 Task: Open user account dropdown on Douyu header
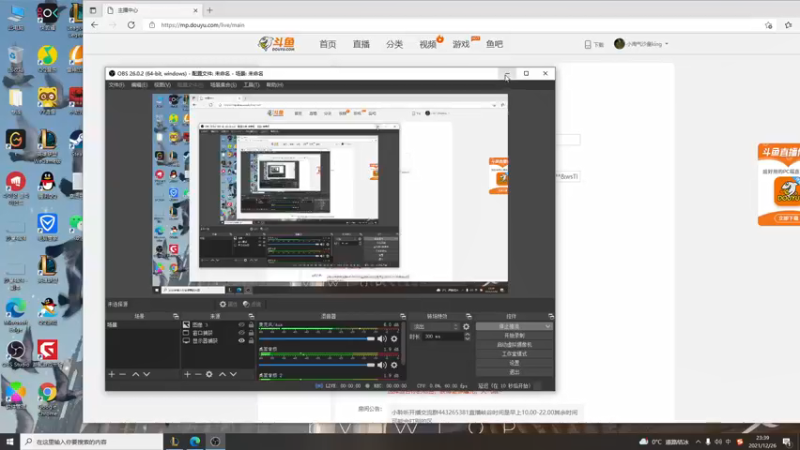coord(666,44)
